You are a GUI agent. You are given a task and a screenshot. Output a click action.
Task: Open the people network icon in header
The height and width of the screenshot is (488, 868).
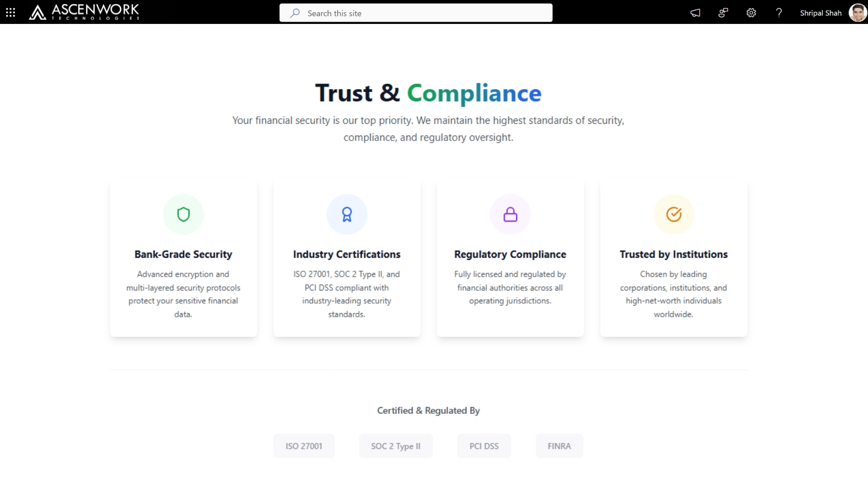point(723,13)
